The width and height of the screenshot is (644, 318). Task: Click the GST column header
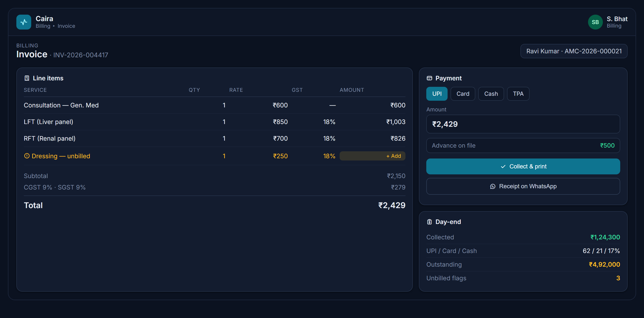[297, 90]
